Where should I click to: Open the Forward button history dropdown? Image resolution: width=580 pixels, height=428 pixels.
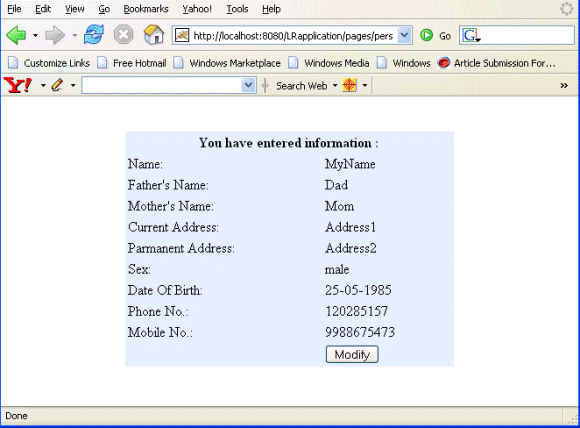tap(74, 36)
